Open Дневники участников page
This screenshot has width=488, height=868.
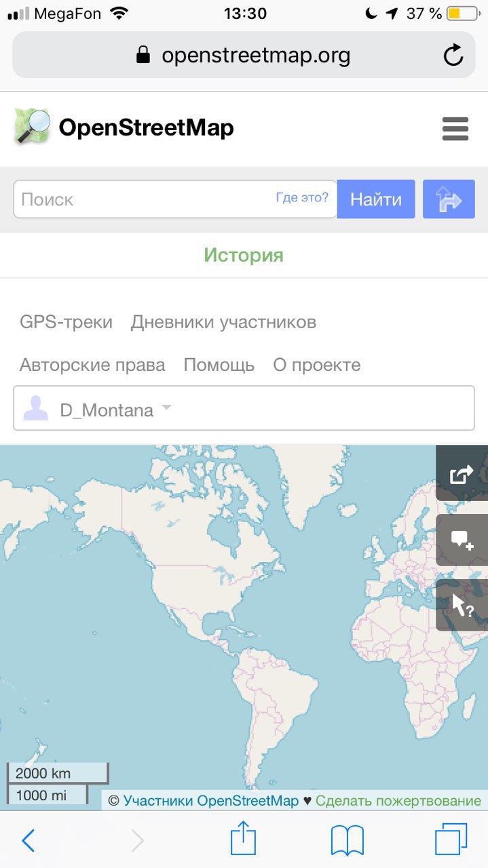pos(223,322)
